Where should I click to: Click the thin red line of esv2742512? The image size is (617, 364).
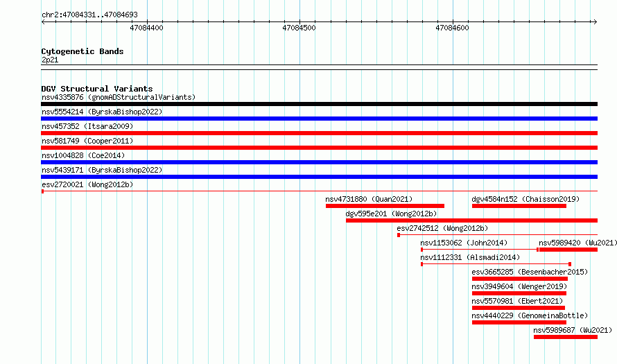(x=497, y=235)
